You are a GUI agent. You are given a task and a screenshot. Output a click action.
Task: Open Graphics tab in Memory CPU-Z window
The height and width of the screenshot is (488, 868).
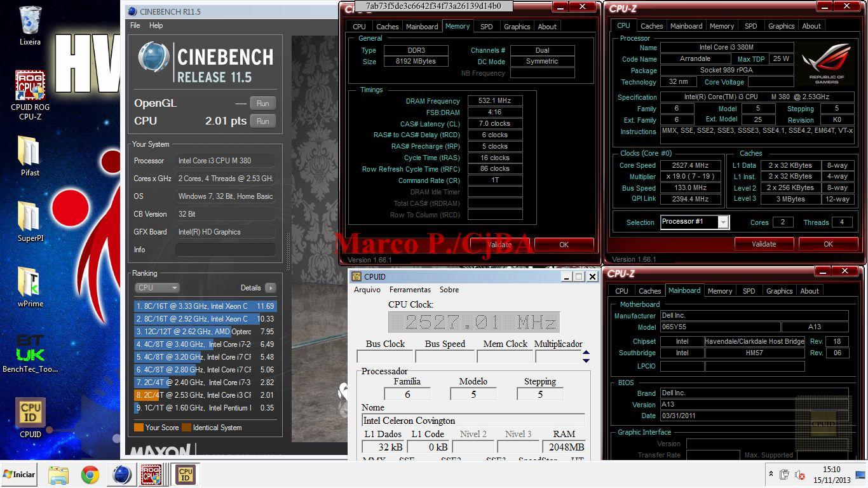[x=517, y=27]
